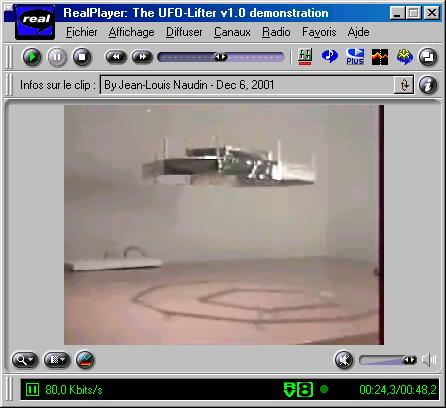This screenshot has height=408, width=446.
Task: Click the Rewind button
Action: (116, 57)
